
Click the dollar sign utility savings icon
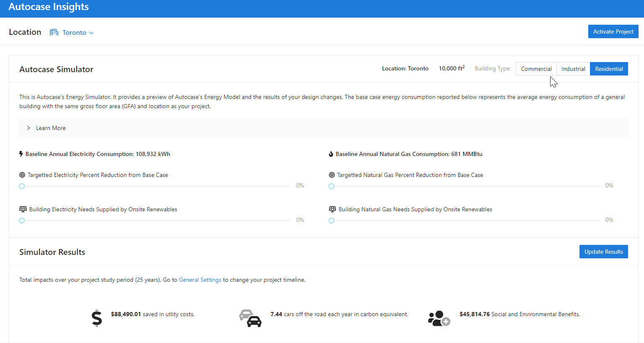pos(97,318)
